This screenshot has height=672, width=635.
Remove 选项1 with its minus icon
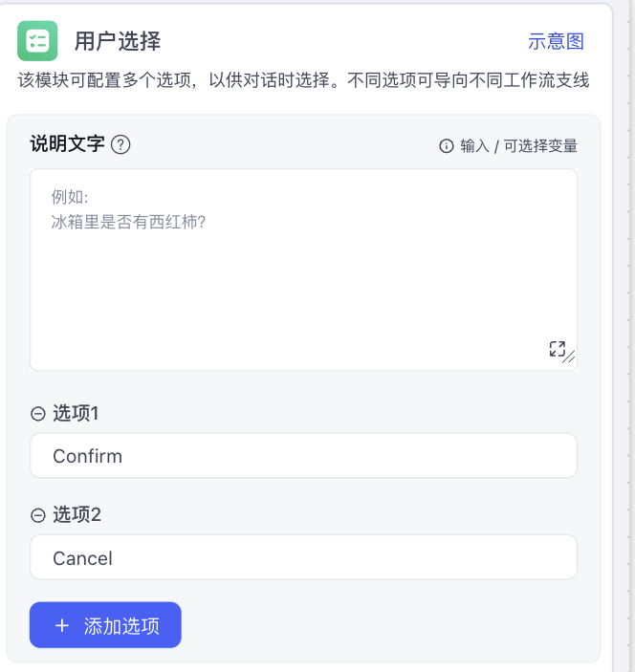38,414
